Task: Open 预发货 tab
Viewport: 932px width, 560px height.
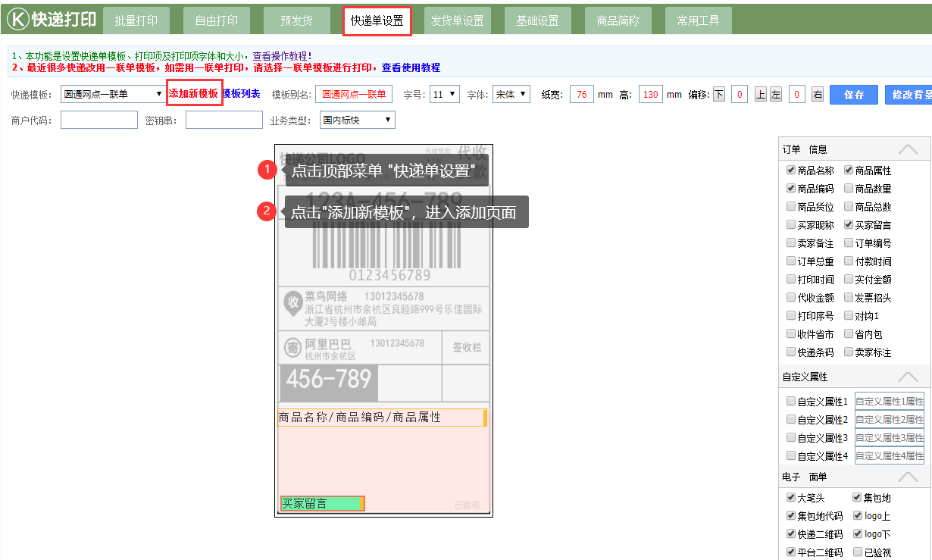Action: [x=297, y=20]
